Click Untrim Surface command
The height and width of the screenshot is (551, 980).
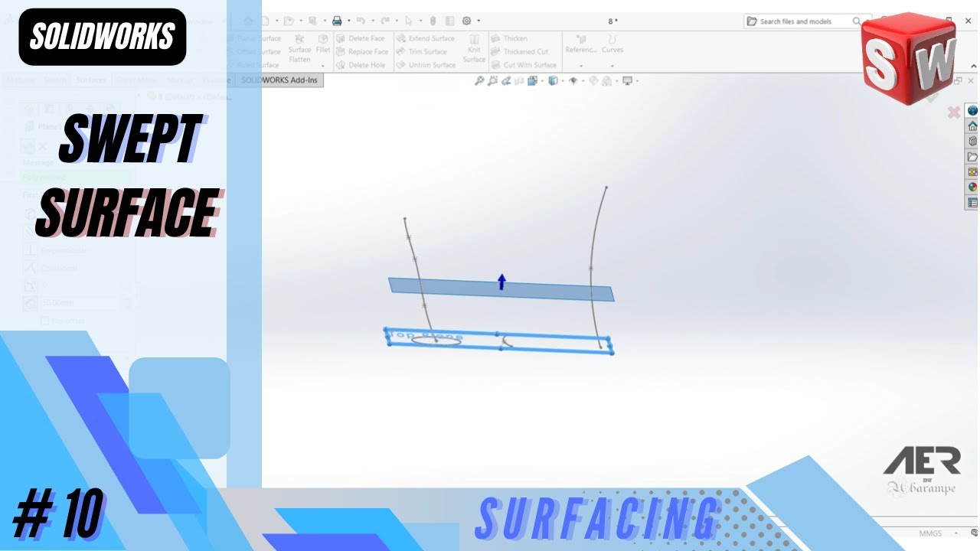(x=426, y=65)
